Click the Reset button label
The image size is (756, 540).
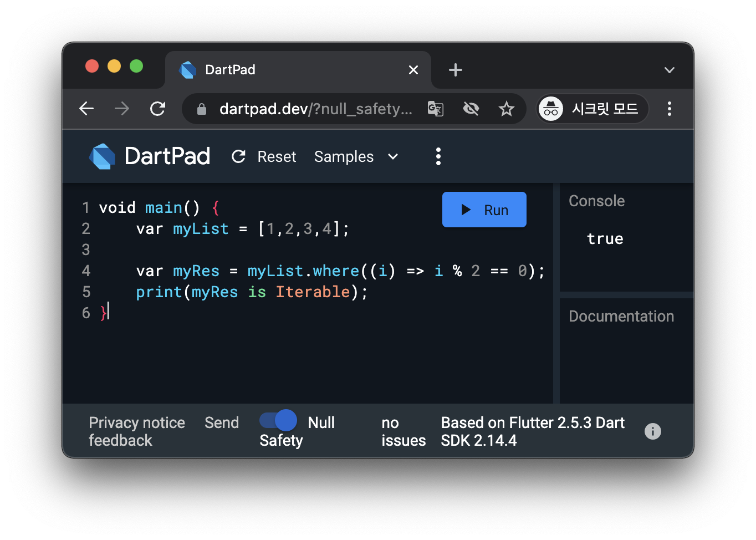click(277, 157)
